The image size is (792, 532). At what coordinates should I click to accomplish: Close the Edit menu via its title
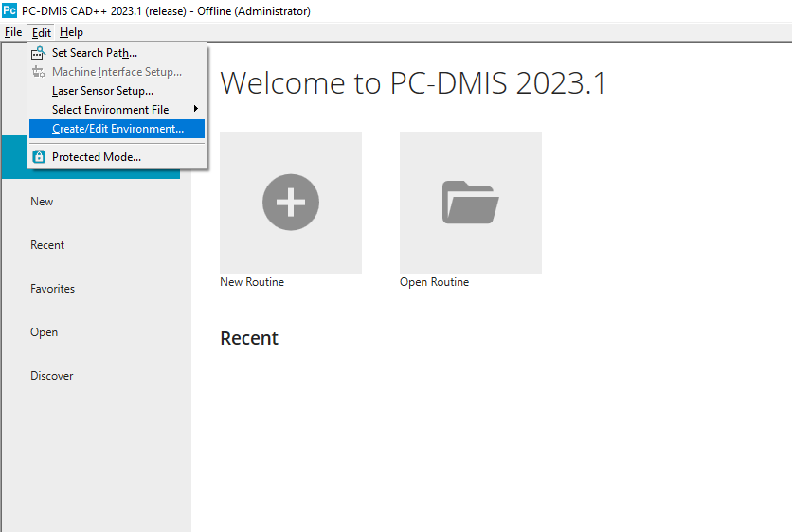(x=42, y=32)
